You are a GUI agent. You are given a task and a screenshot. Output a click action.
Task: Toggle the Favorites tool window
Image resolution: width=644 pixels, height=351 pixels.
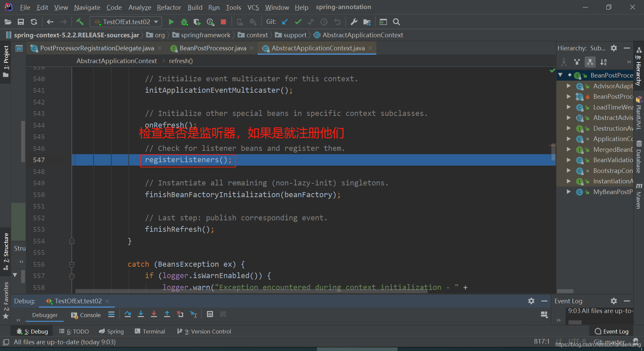tap(6, 301)
